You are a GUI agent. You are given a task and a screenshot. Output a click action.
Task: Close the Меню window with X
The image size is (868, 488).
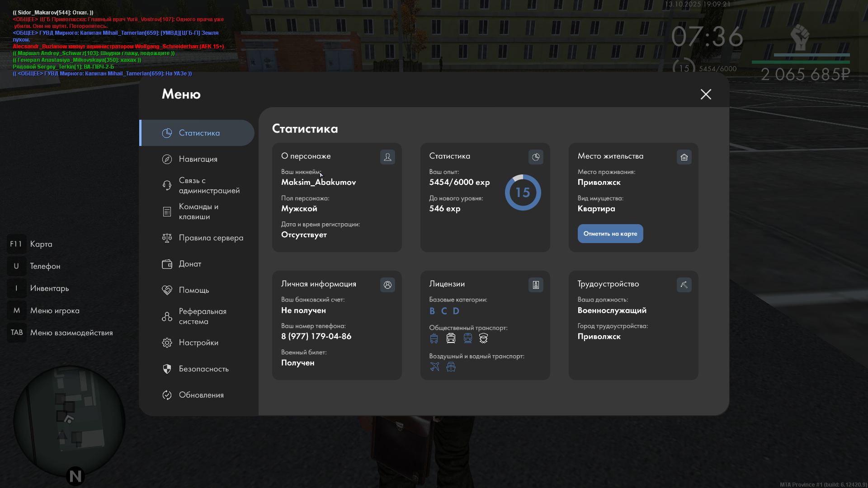point(706,94)
